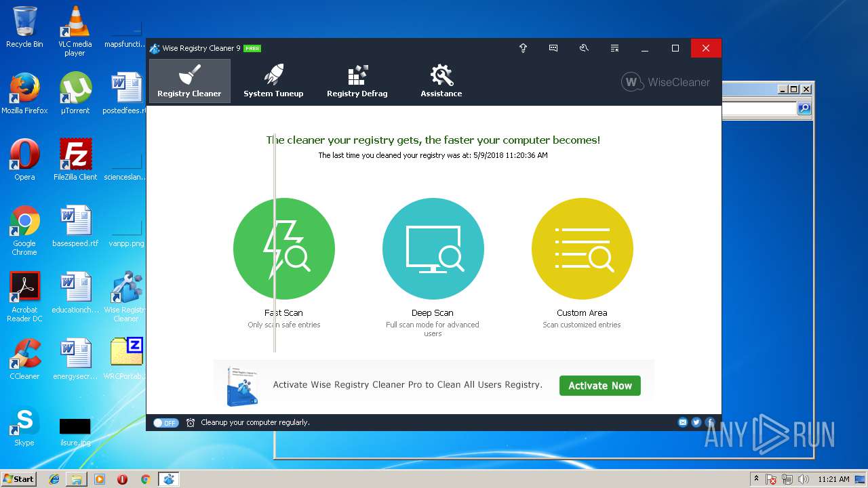
Task: Open the Assistance tab
Action: coord(441,81)
